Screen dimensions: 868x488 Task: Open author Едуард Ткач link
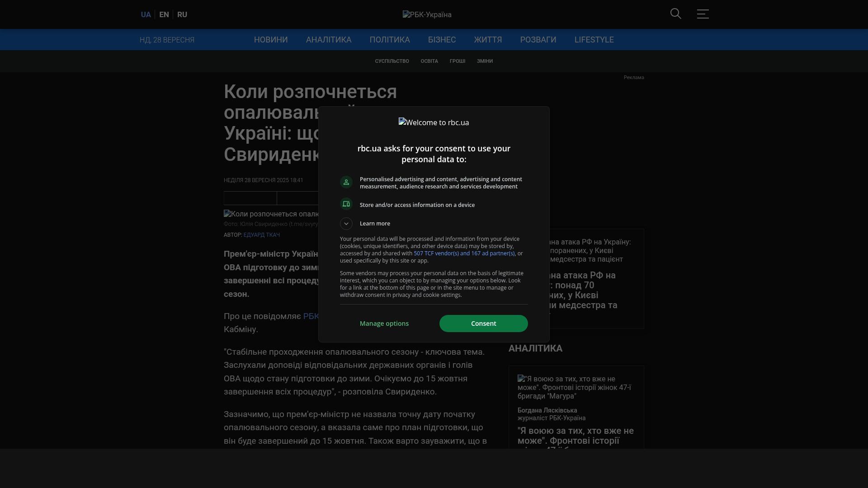(261, 235)
